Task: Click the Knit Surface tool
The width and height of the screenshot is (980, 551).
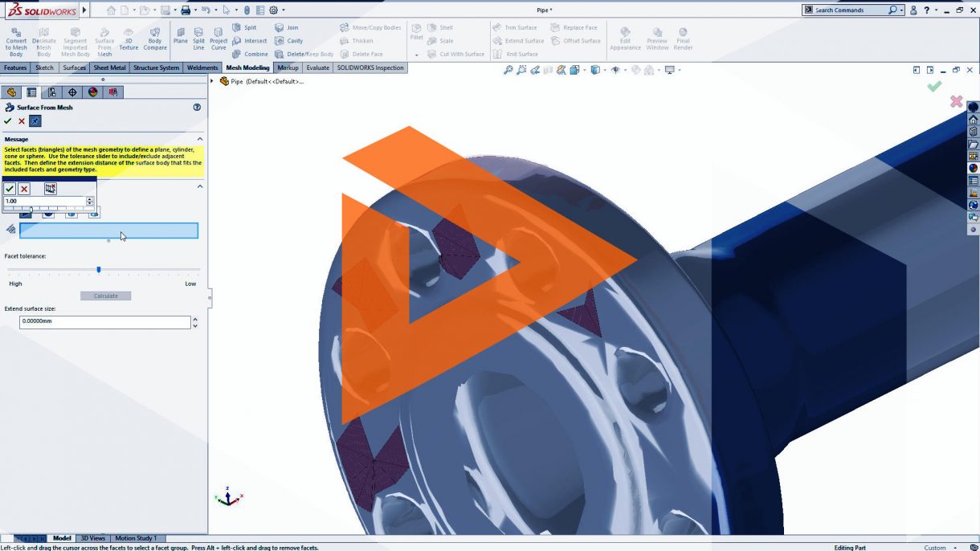Action: [516, 54]
